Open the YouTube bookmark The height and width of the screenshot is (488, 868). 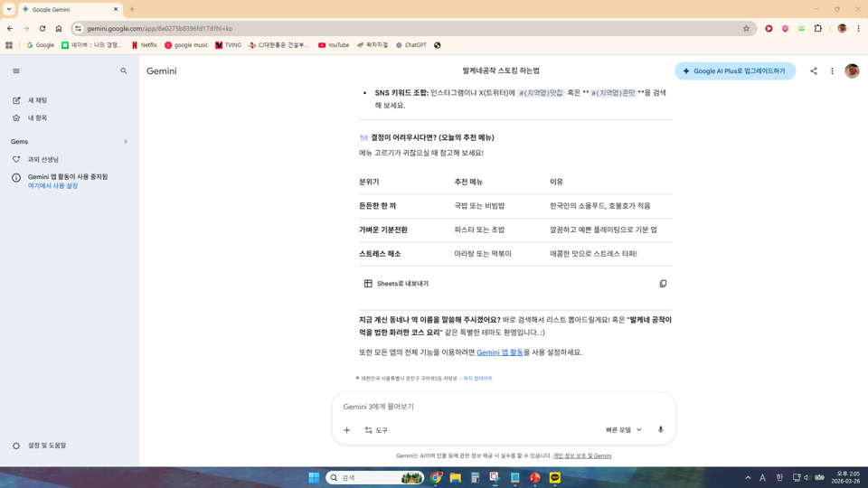pos(334,45)
